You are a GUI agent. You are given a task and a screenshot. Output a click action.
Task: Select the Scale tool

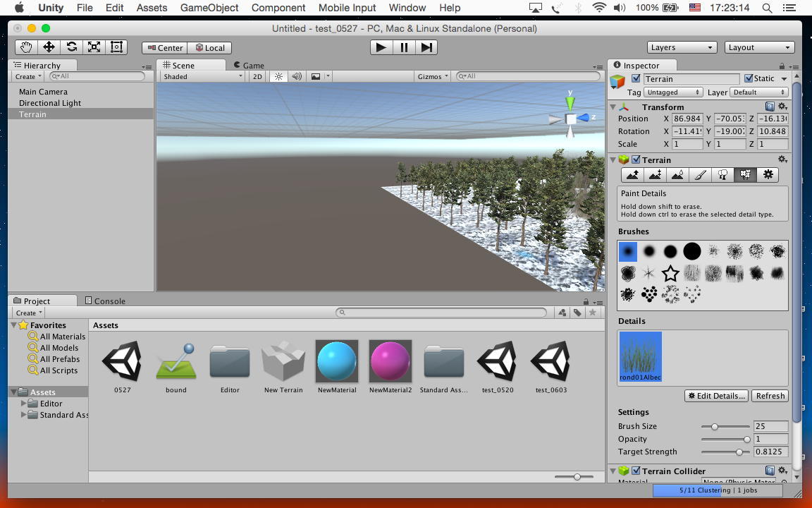click(94, 47)
